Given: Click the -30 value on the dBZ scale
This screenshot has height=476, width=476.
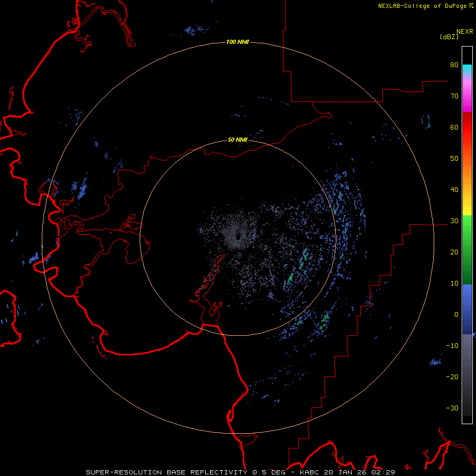Looking at the screenshot, I should [x=452, y=408].
